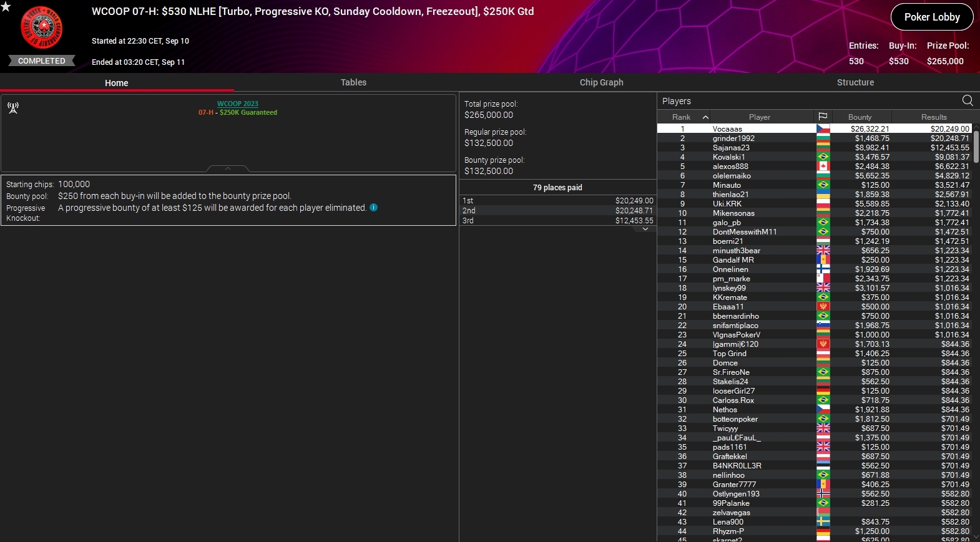Click scrollbar down arrow in player list
980x542 pixels.
pos(976,536)
